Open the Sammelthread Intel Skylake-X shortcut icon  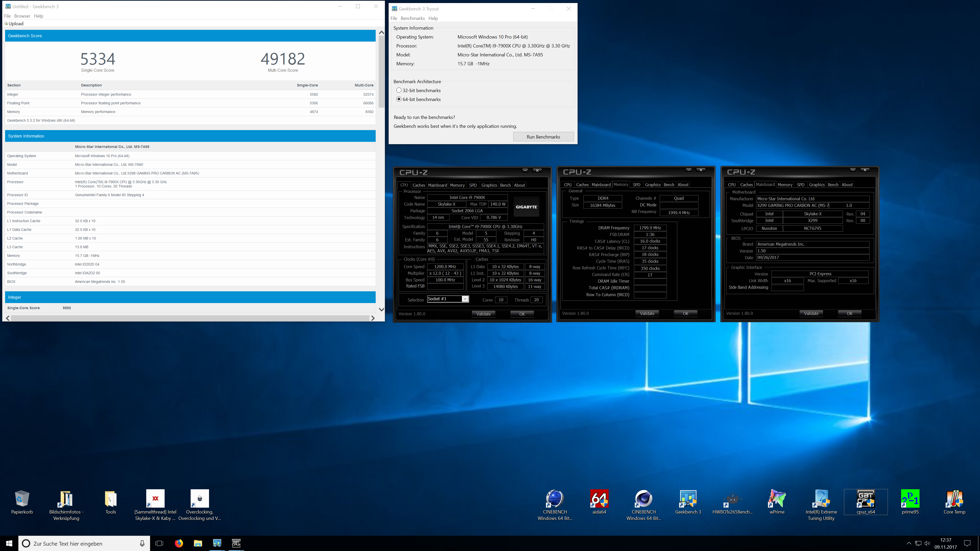click(155, 499)
